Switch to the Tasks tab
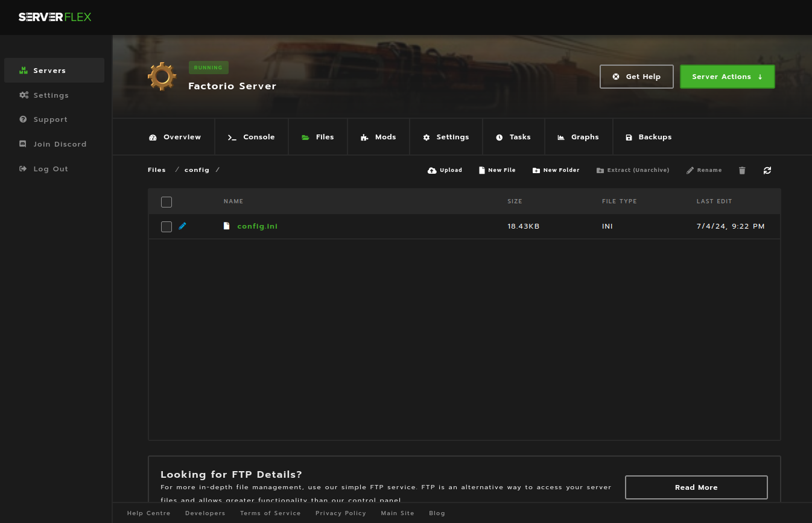812x523 pixels. (x=513, y=137)
